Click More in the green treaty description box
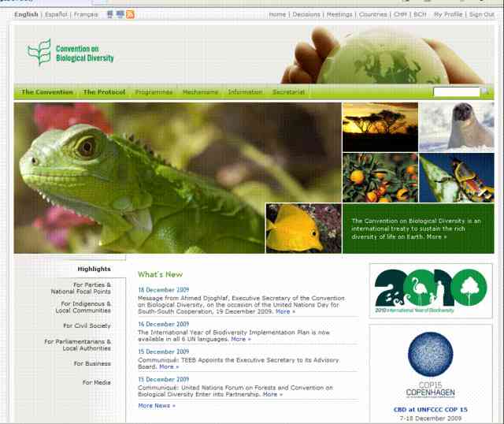The image size is (504, 424). (x=436, y=236)
